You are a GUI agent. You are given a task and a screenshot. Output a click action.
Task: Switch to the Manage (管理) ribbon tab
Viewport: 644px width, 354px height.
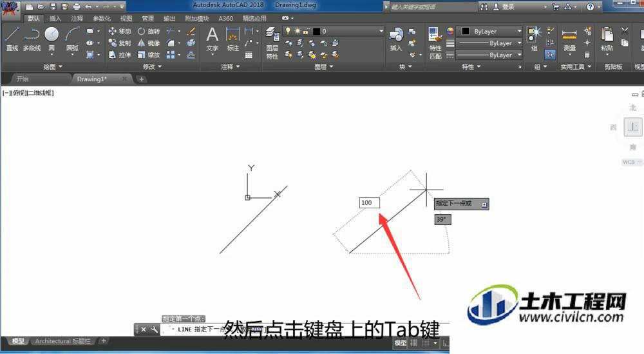pos(148,19)
